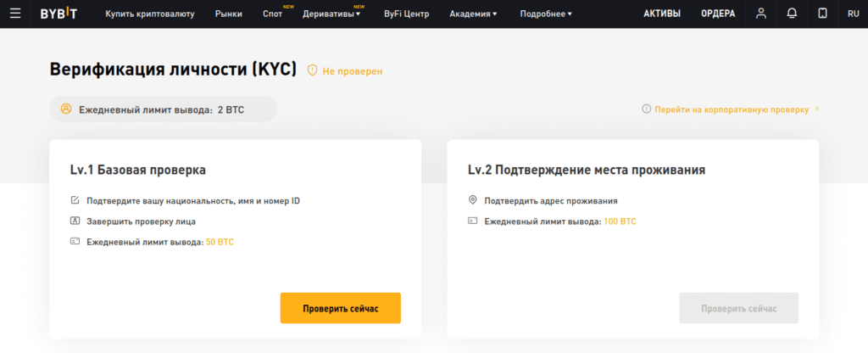868x353 pixels.
Task: Follow Перейти на корпоративную проверку link
Action: (x=732, y=109)
